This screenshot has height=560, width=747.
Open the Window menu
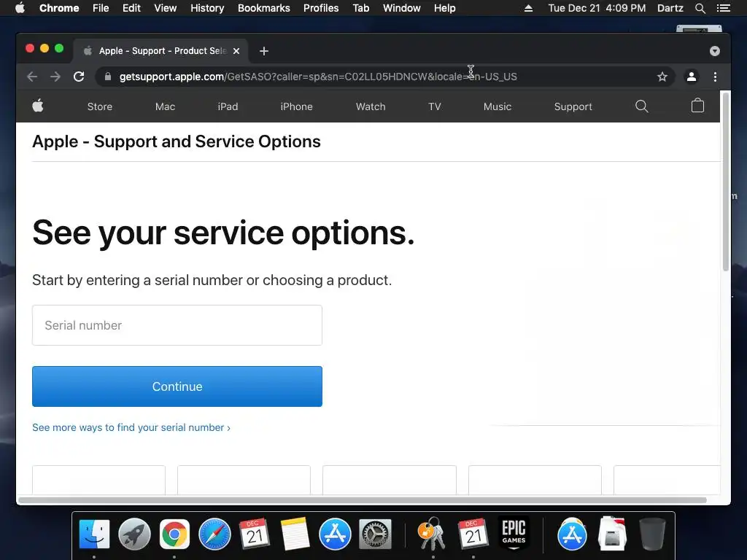pyautogui.click(x=402, y=8)
